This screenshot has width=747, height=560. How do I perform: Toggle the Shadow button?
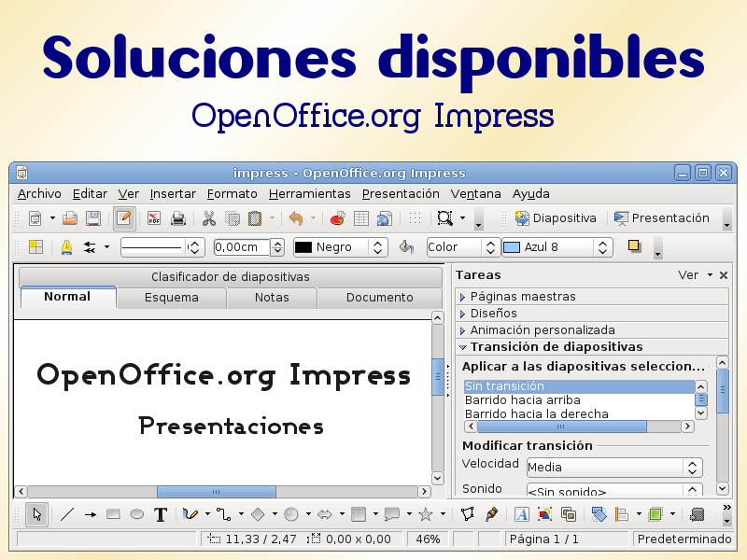click(635, 246)
